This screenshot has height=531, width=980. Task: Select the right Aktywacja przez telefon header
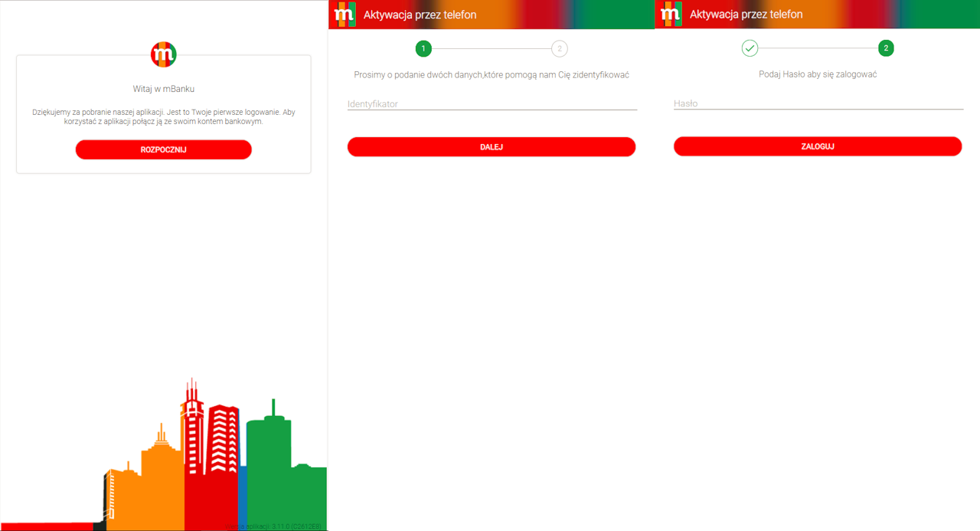click(x=746, y=14)
